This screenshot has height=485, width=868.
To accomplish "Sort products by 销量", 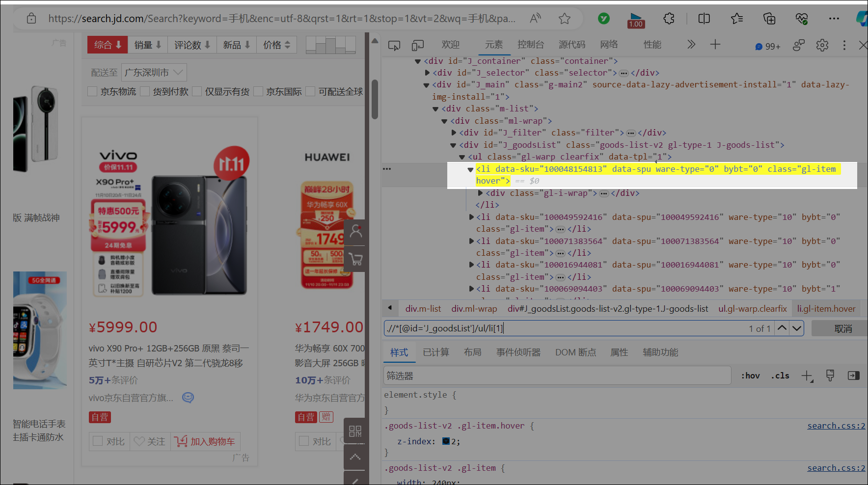I will click(148, 45).
